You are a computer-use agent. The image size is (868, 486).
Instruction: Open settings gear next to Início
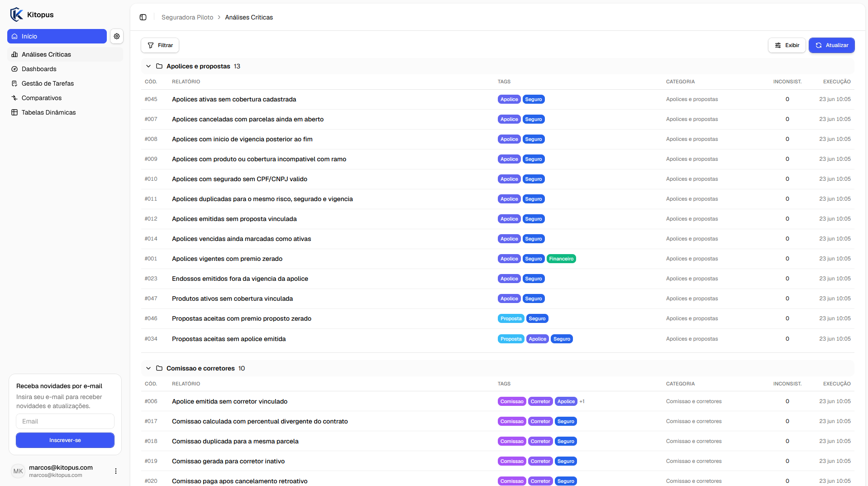pos(117,36)
